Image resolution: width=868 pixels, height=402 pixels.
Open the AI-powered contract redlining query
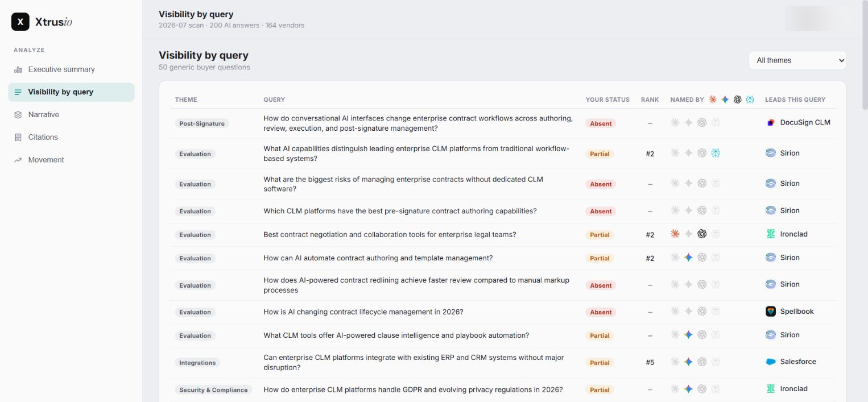coord(416,285)
